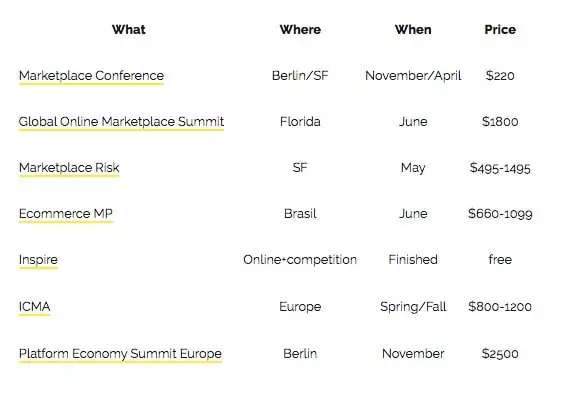The image size is (579, 393).
Task: Open the Global Online Marketplace Summit link
Action: coord(121,122)
